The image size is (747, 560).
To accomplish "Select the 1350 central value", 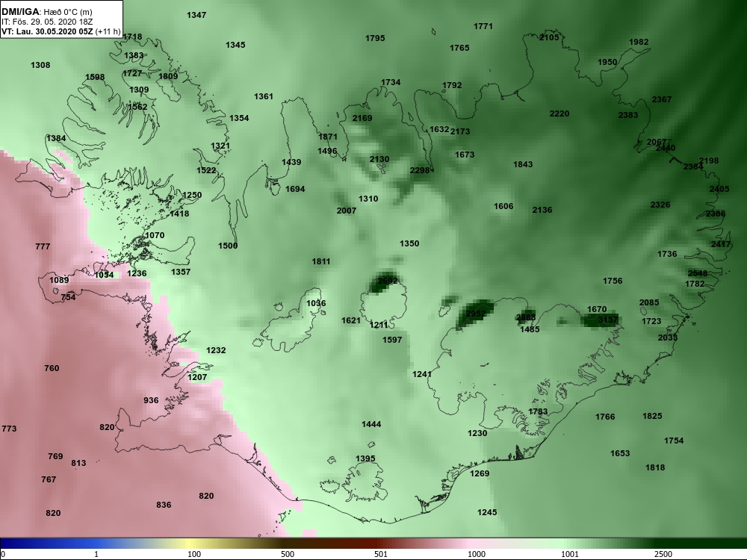I will pos(409,244).
